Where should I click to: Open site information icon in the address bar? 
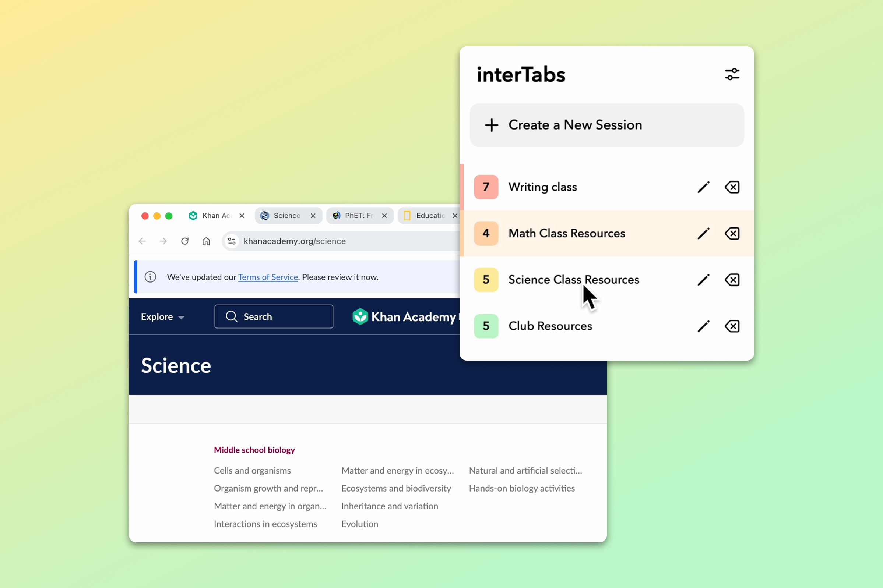[232, 241]
